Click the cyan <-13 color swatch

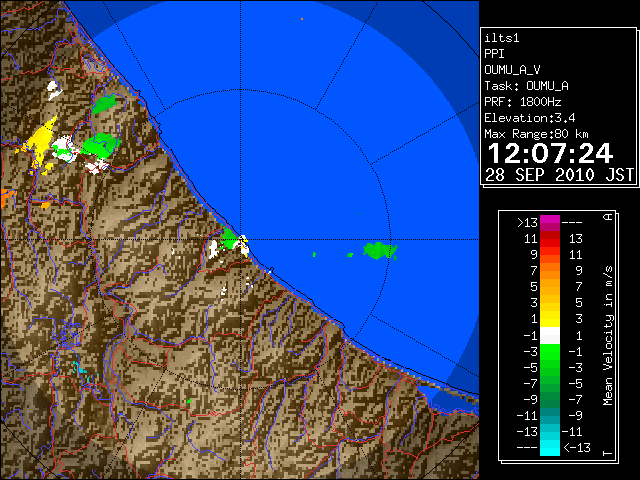click(550, 448)
